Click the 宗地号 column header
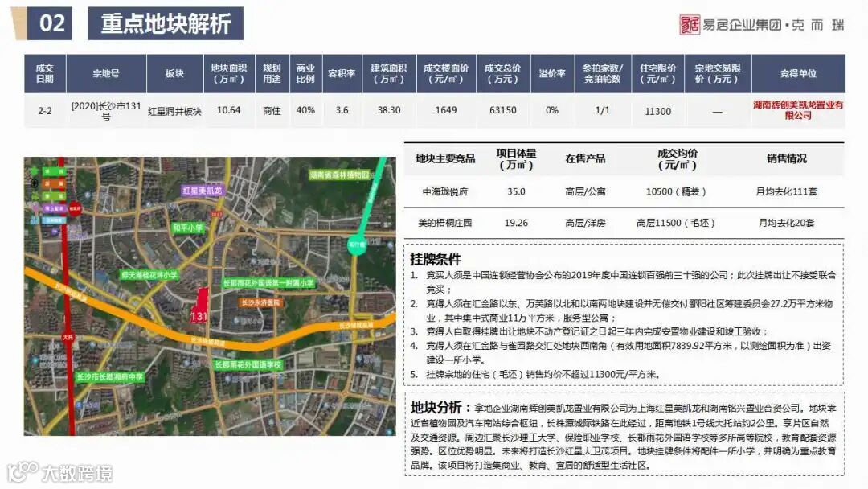The height and width of the screenshot is (489, 868). (106, 73)
